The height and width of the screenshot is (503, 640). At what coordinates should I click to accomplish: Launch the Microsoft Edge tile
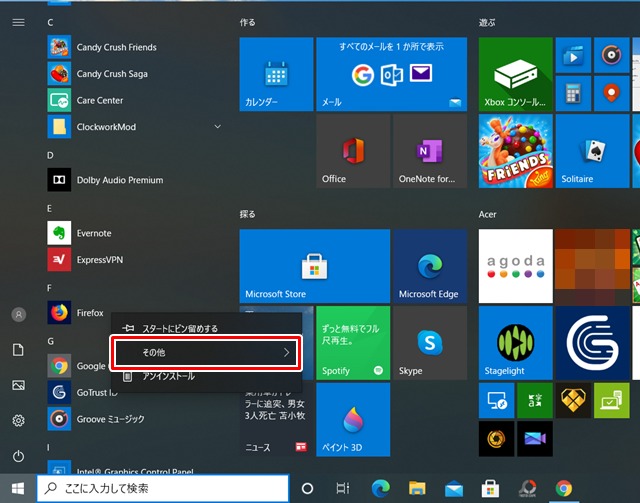(430, 266)
